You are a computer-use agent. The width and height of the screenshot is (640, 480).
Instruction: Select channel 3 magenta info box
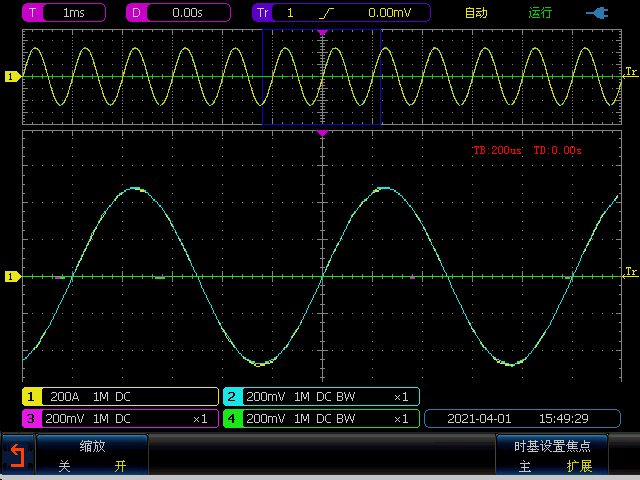(120, 418)
